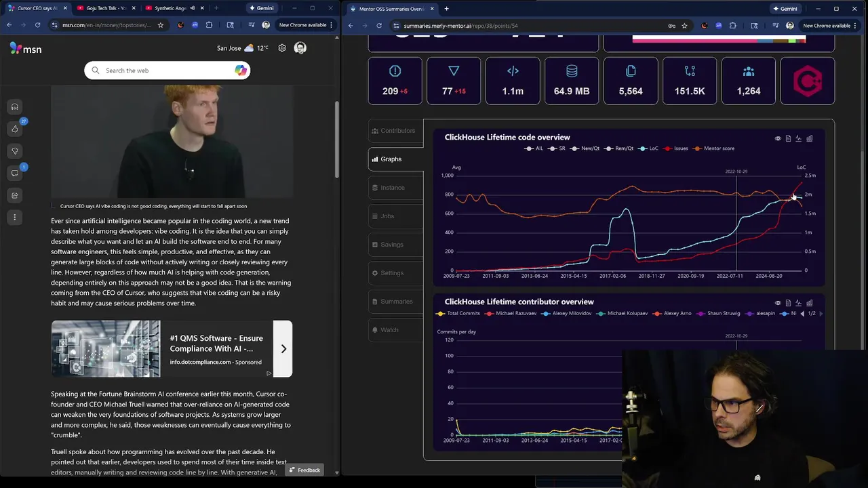Toggle the Mentor score legend series
This screenshot has height=488, width=868.
714,148
